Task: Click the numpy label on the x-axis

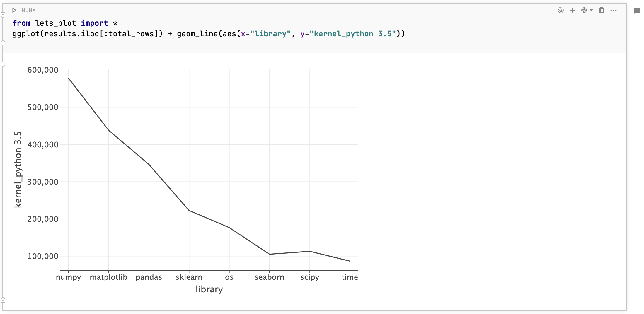Action: click(68, 277)
